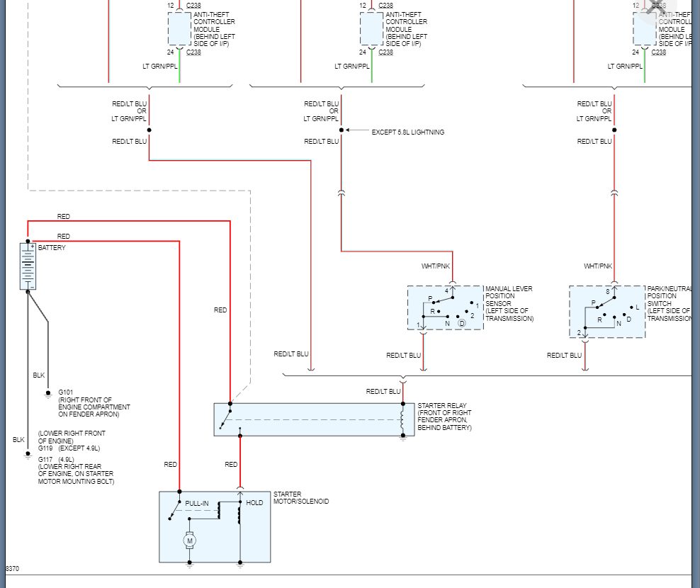Select RED/LT BLU below park/neutral switch
700x588 pixels.
564,356
